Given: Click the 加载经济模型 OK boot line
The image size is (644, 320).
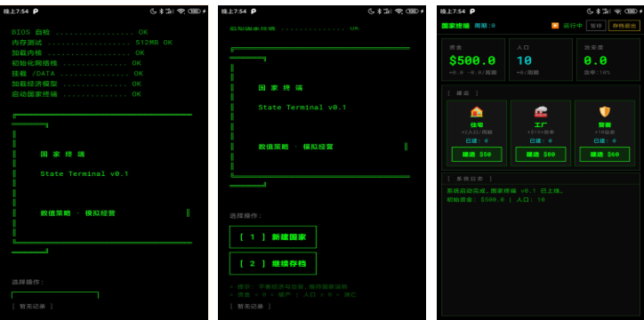Looking at the screenshot, I should 76,84.
